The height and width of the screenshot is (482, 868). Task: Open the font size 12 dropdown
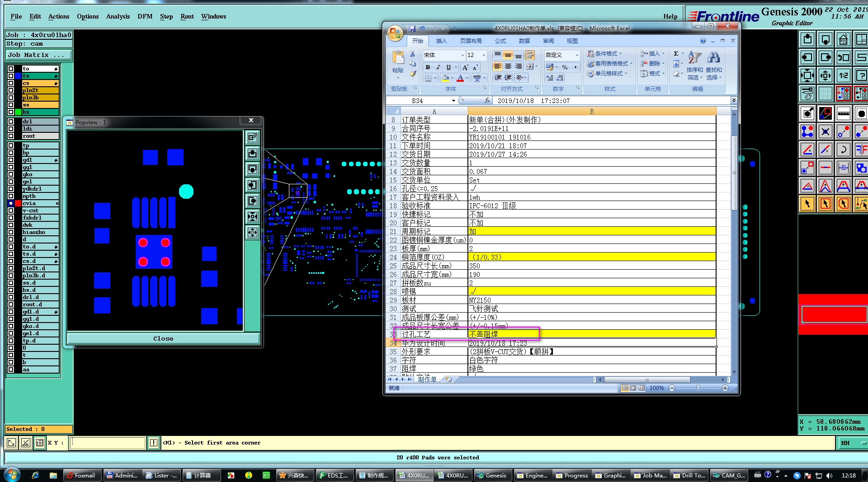pyautogui.click(x=484, y=55)
